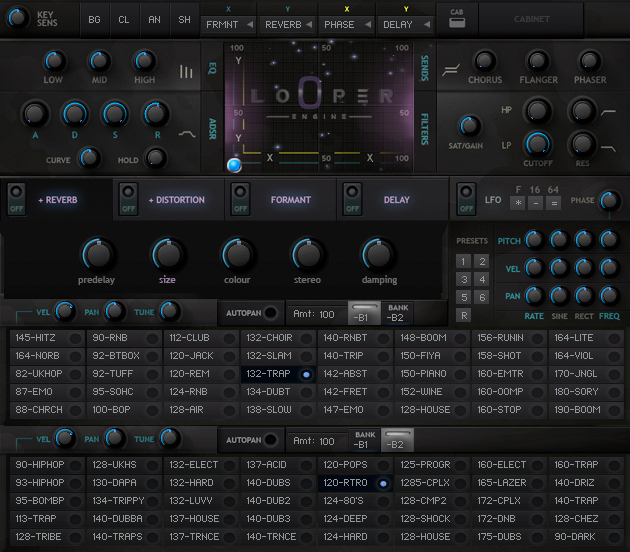Select the 175-DUBS loop

pyautogui.click(x=509, y=537)
